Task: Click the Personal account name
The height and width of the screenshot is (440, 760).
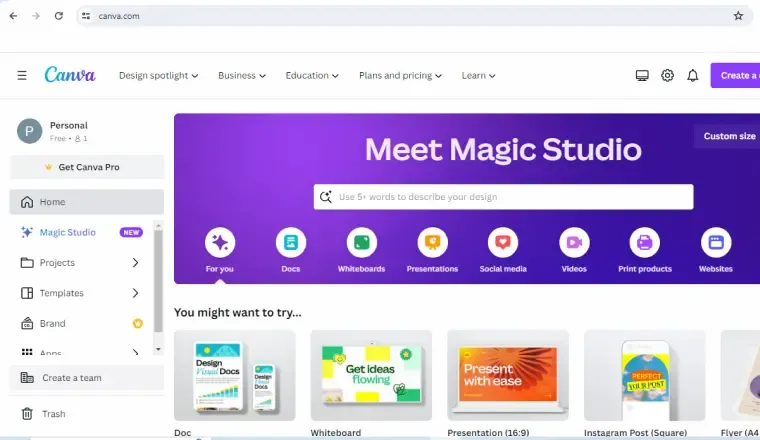Action: (x=69, y=126)
